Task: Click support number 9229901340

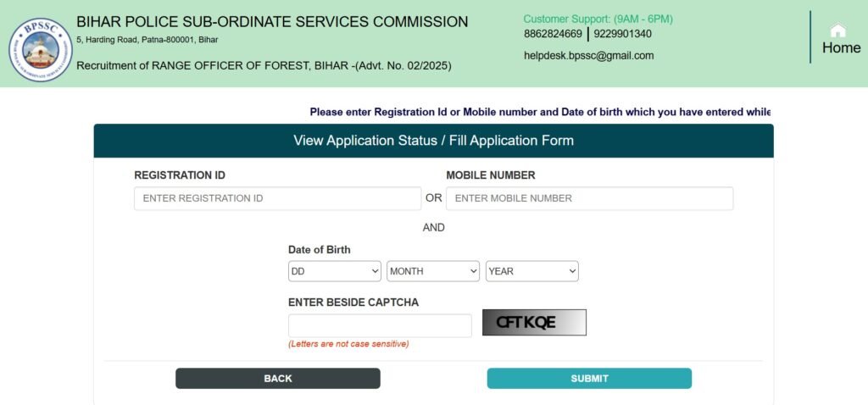Action: click(x=623, y=34)
